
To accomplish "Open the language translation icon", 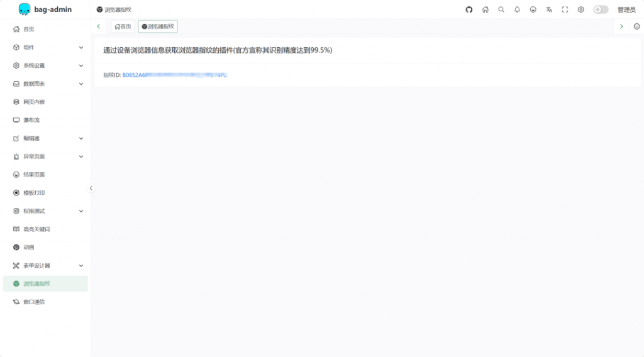I will point(548,9).
